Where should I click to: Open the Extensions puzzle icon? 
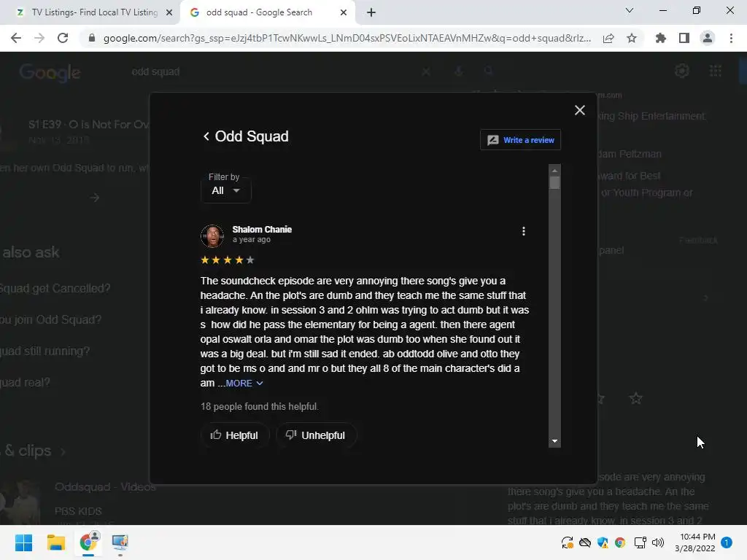tap(661, 38)
